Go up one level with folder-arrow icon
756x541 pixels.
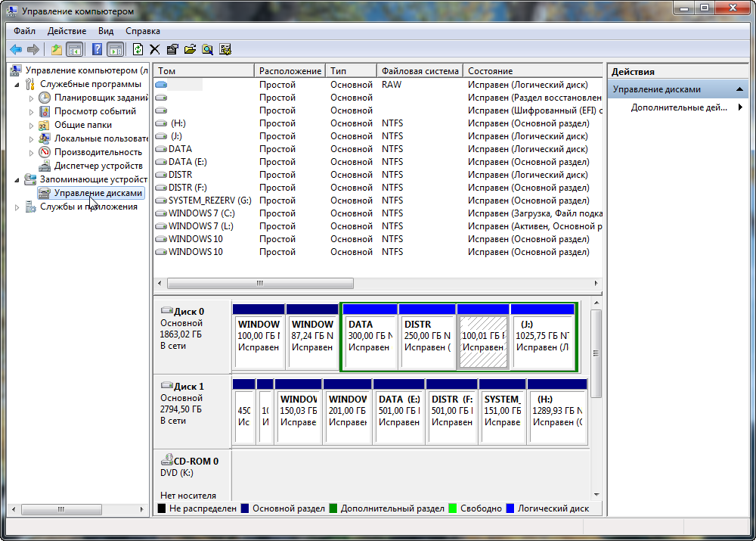[x=57, y=49]
